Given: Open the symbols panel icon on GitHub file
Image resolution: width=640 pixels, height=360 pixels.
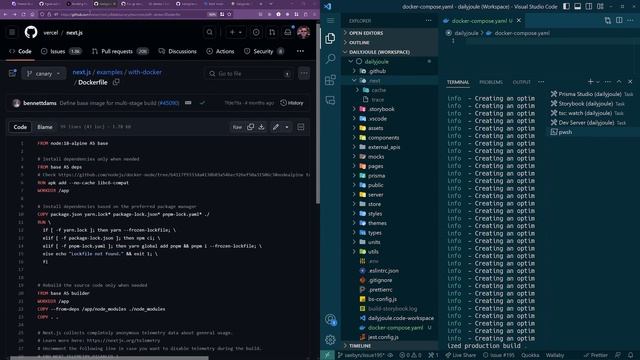Looking at the screenshot, I should [301, 127].
